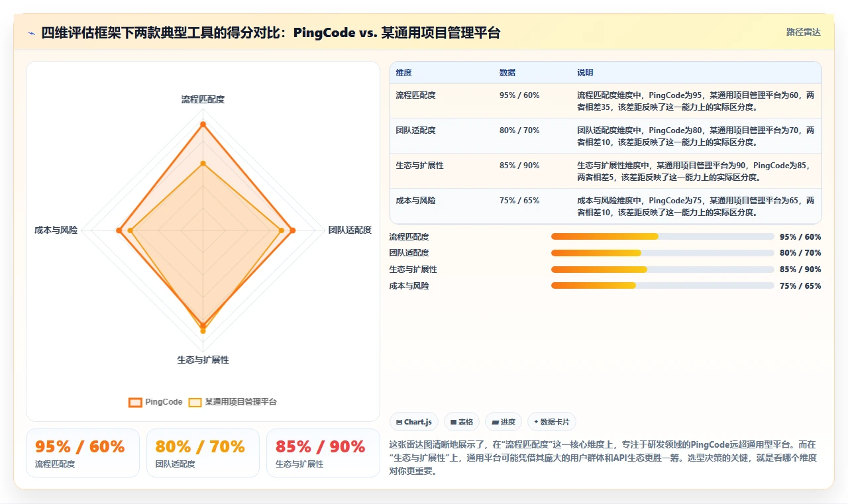The height and width of the screenshot is (504, 848).
Task: Click the summary paragraph below the tags
Action: (x=604, y=458)
